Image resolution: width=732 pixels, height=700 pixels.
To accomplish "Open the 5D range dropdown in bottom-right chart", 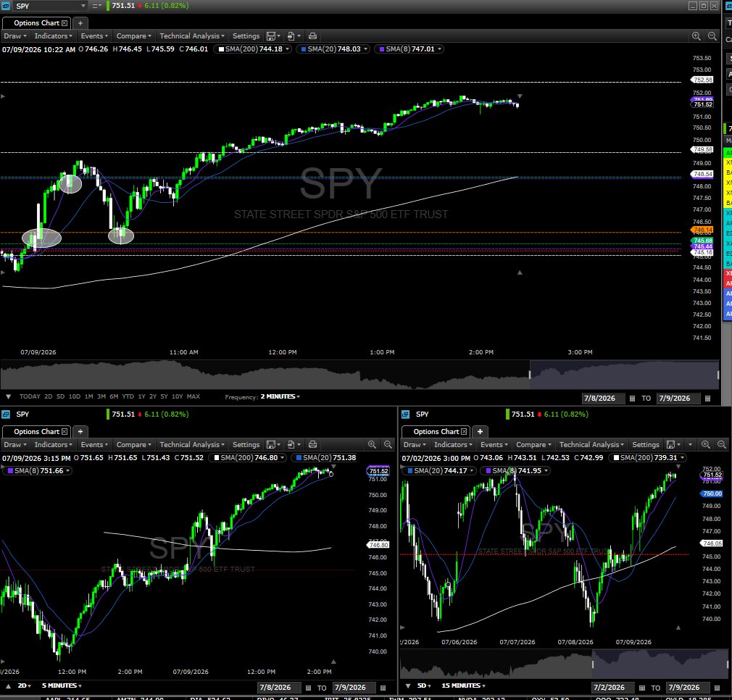I will coord(423,686).
